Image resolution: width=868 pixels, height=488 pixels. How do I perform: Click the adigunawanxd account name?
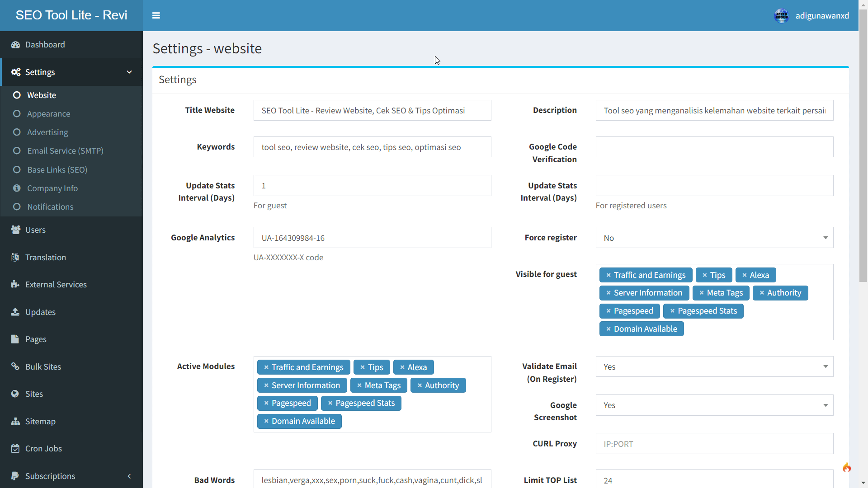pos(822,15)
